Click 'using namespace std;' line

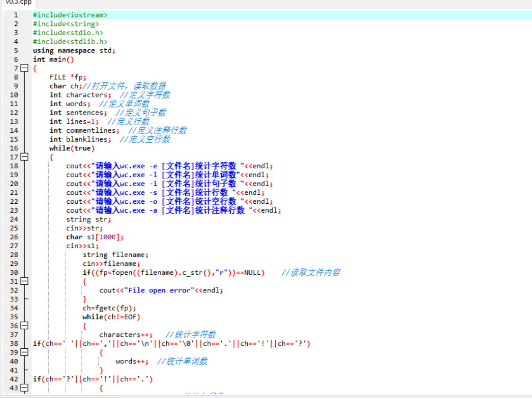click(x=74, y=51)
